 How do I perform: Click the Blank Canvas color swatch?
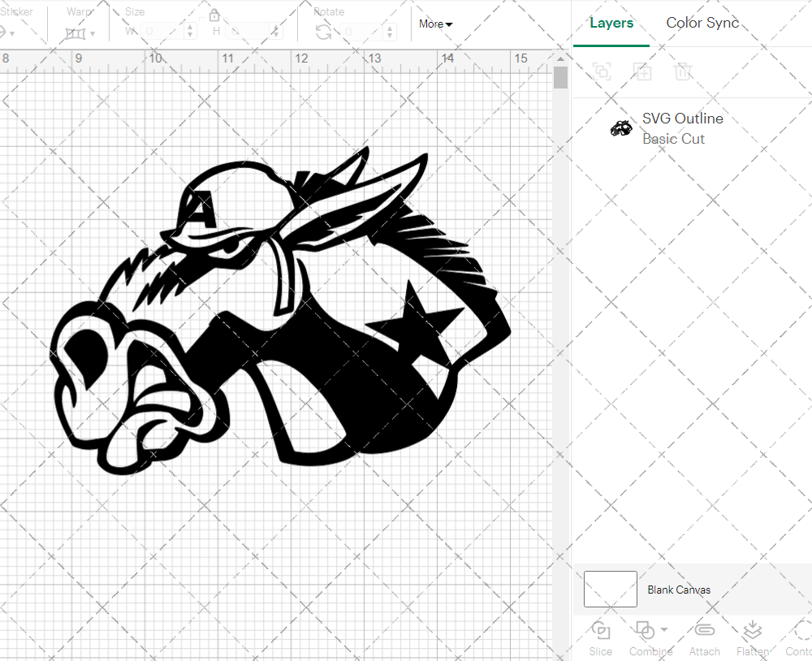(609, 590)
